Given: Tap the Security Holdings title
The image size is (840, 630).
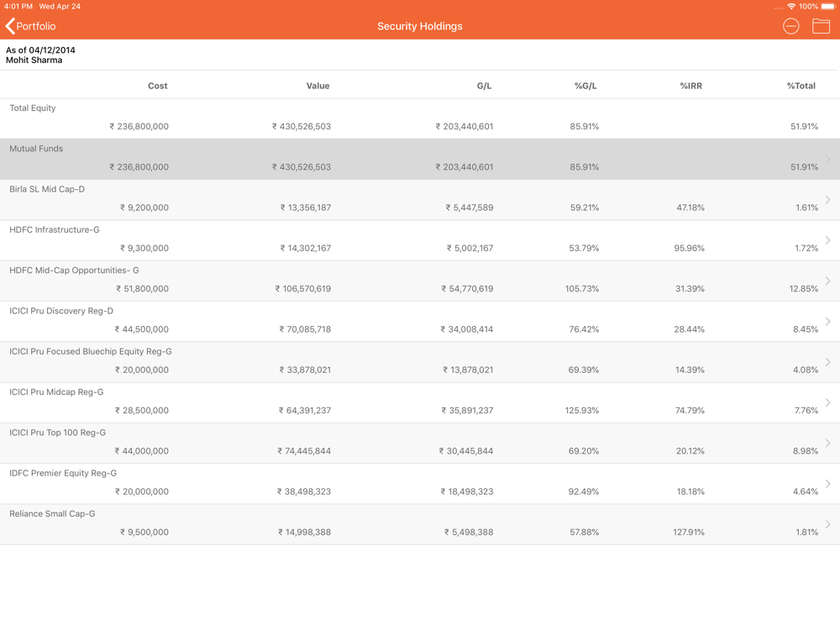Looking at the screenshot, I should [x=419, y=26].
